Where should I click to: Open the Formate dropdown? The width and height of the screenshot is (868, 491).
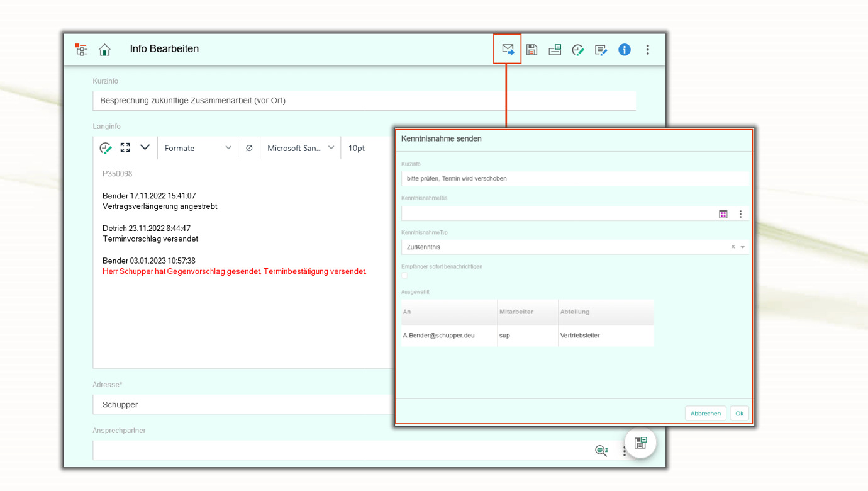click(198, 148)
